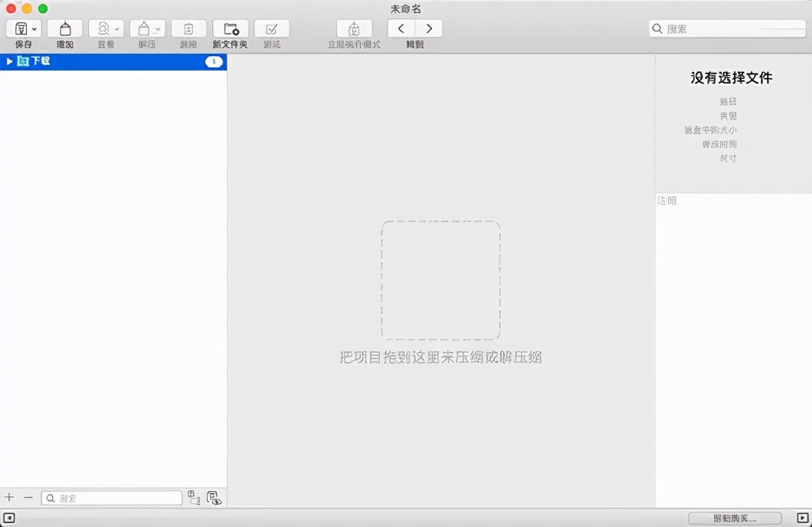Toggle the left sidebar panel button
The image size is (812, 527).
(9, 518)
